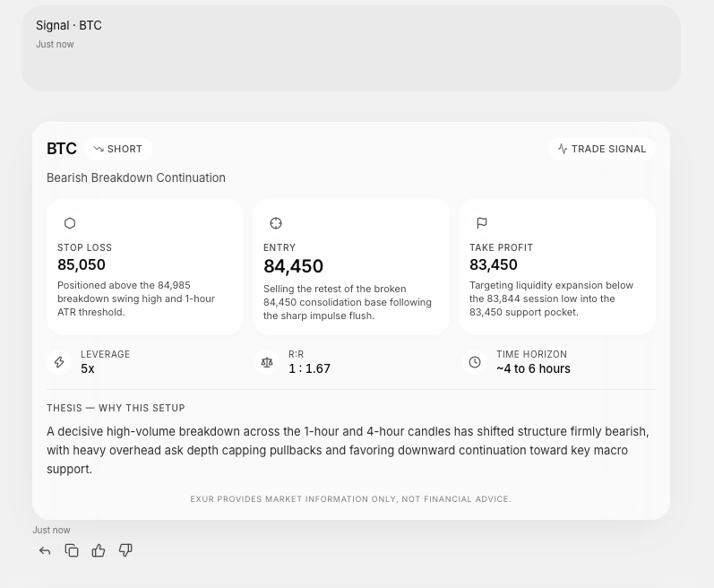This screenshot has width=714, height=588.
Task: Click the SHORT direction badge
Action: (118, 149)
